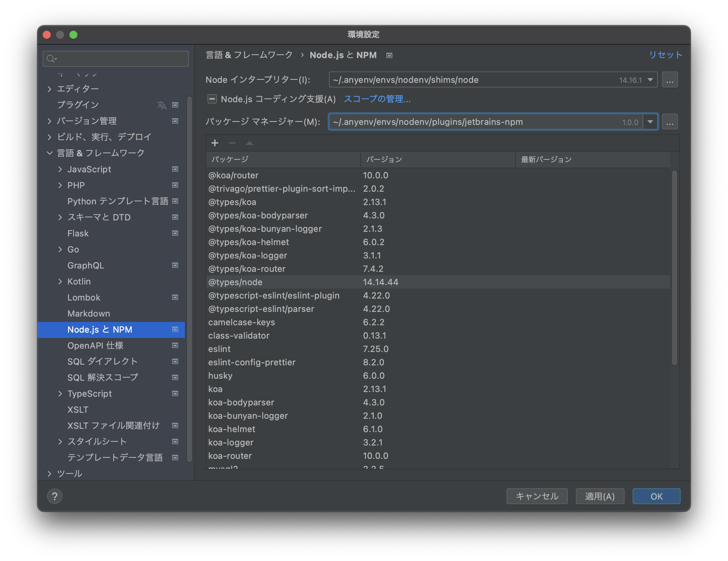
Task: Click project settings icon on SQL 解決スコープ row
Action: click(x=175, y=378)
